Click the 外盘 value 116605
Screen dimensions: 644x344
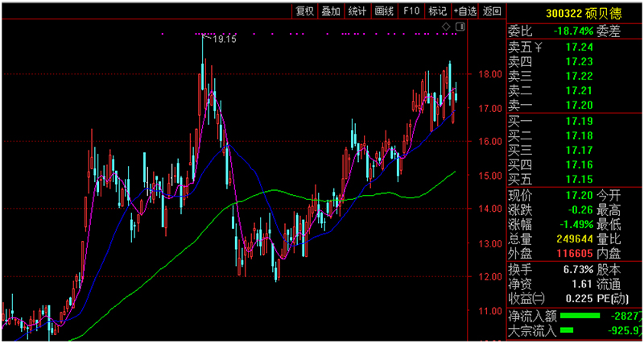[576, 253]
